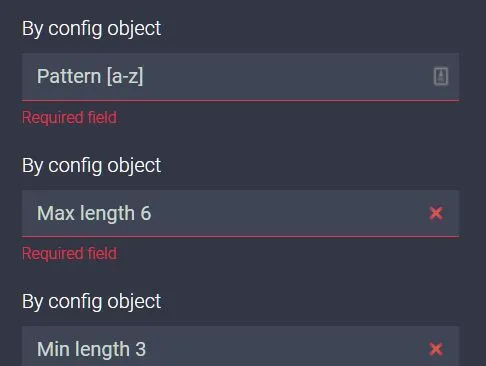Click the Max length 6 placeholder text
This screenshot has width=486, height=366.
click(94, 213)
